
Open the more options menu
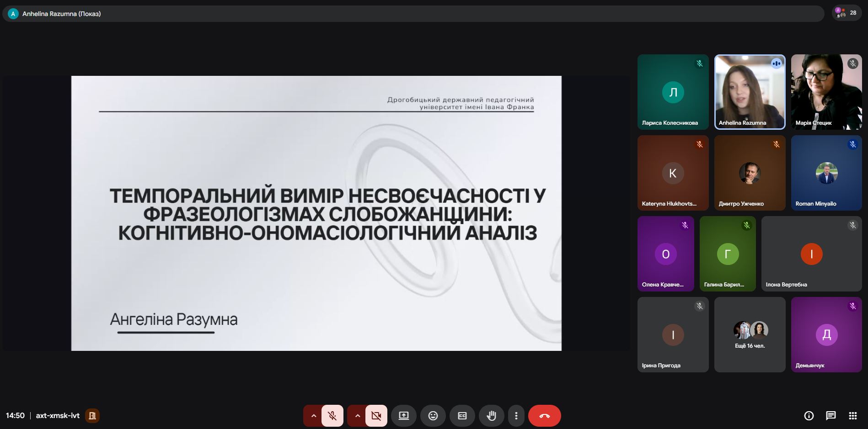click(516, 416)
